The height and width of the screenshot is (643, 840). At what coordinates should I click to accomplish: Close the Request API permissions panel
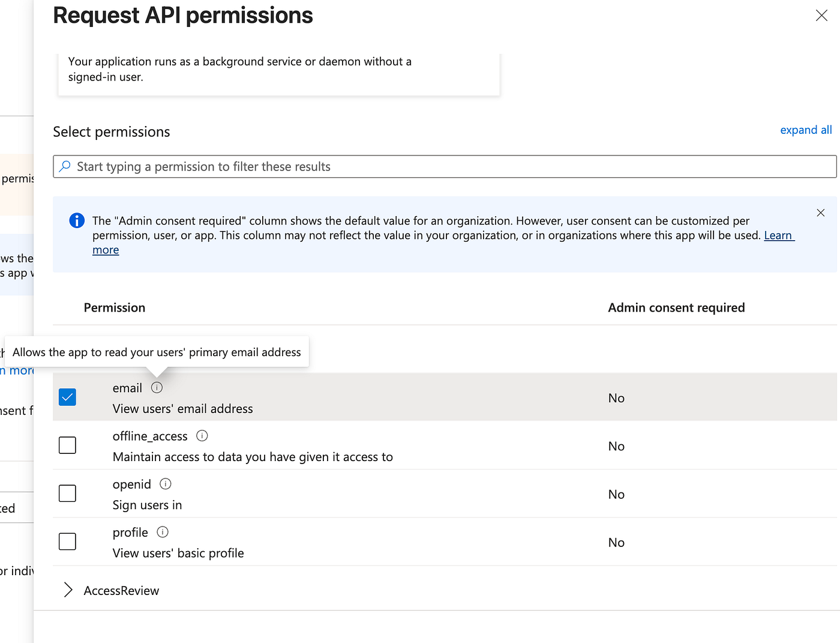click(821, 16)
